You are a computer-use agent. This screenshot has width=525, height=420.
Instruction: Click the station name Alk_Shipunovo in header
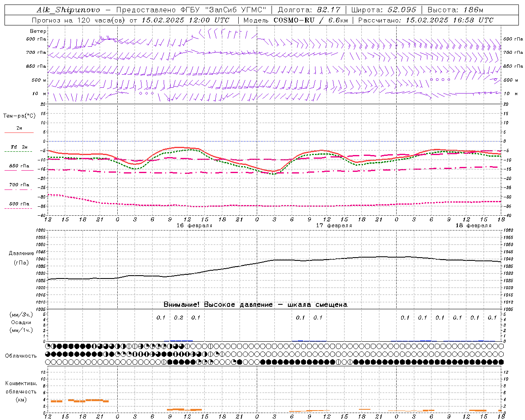point(68,10)
